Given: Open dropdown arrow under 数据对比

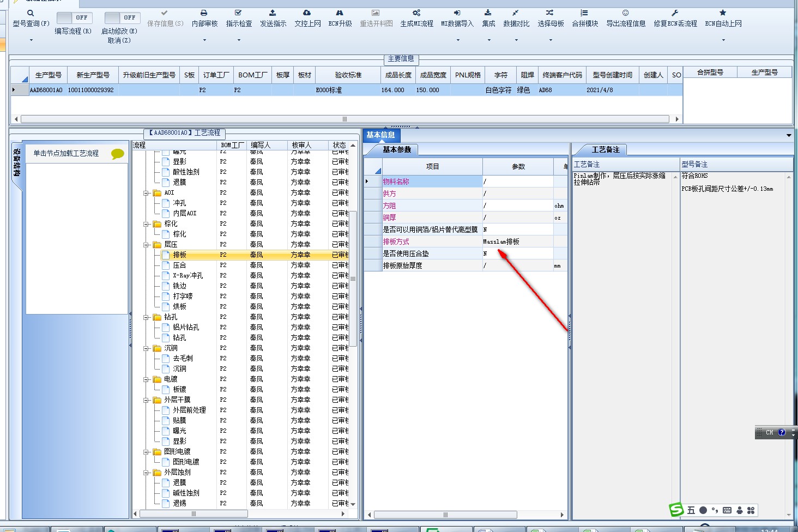Looking at the screenshot, I should [x=516, y=40].
